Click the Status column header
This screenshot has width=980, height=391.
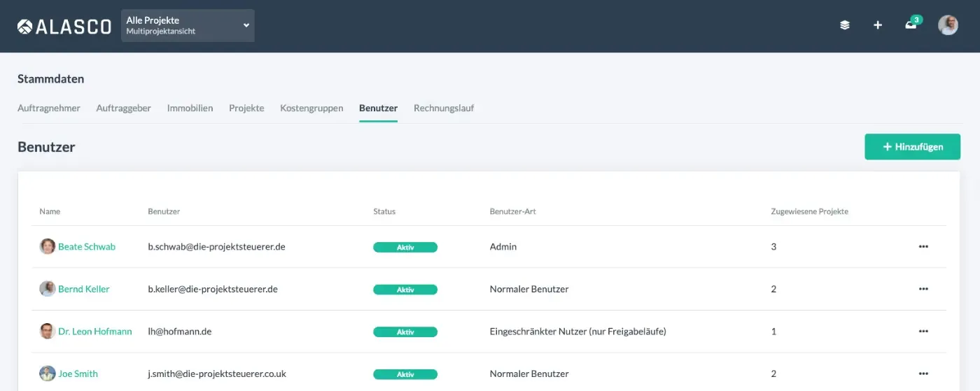tap(384, 211)
